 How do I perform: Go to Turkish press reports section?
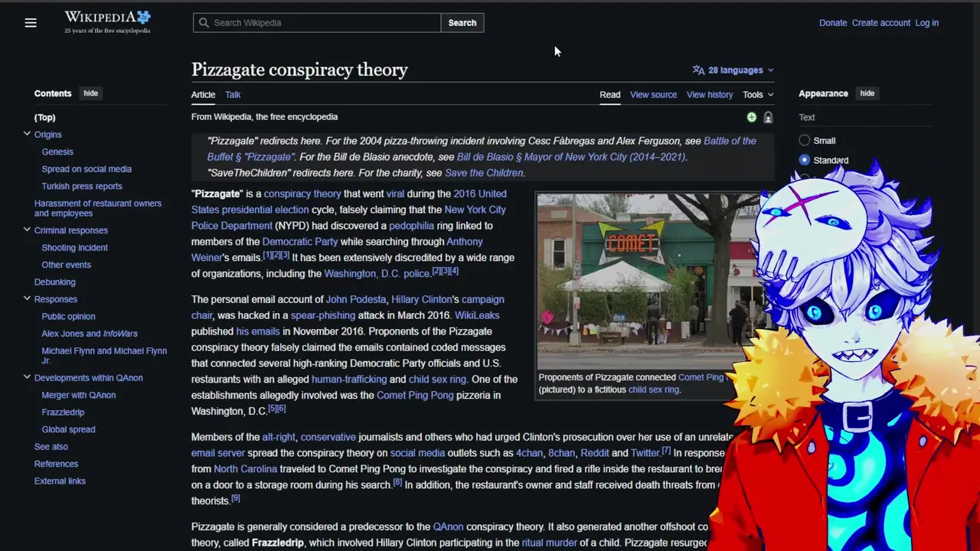(x=82, y=187)
